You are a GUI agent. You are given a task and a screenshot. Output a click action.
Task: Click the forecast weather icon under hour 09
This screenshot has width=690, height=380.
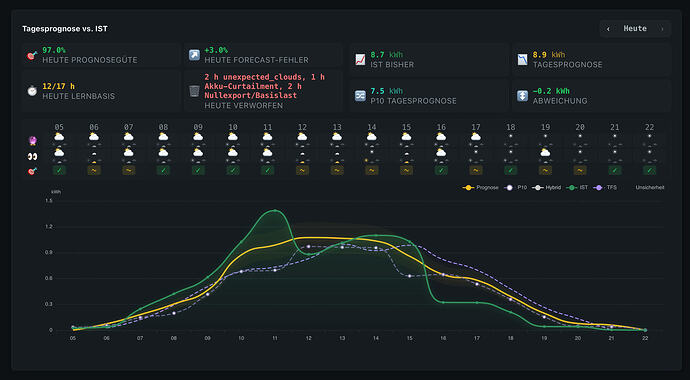click(198, 137)
